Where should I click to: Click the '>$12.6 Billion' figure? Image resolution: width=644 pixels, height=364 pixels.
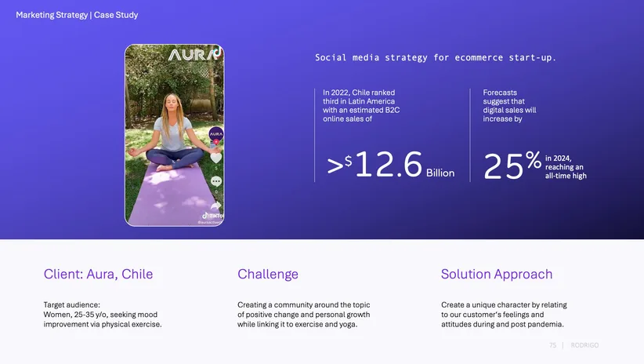[391, 165]
